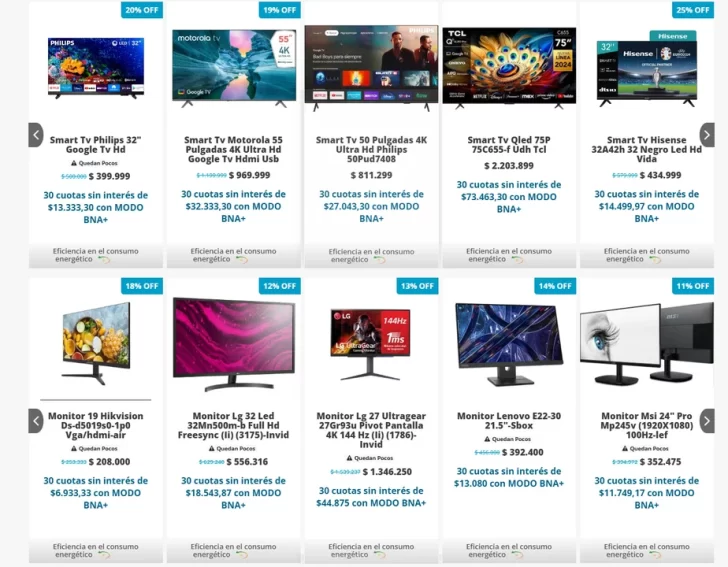Click the energy efficiency bar under the TCL TV
The width and height of the screenshot is (728, 567).
click(509, 255)
